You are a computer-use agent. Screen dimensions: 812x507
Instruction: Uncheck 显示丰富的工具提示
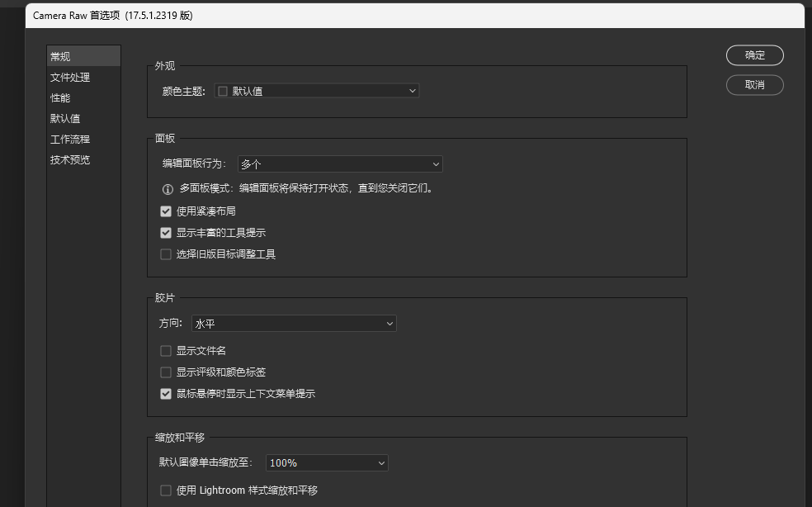tap(166, 233)
